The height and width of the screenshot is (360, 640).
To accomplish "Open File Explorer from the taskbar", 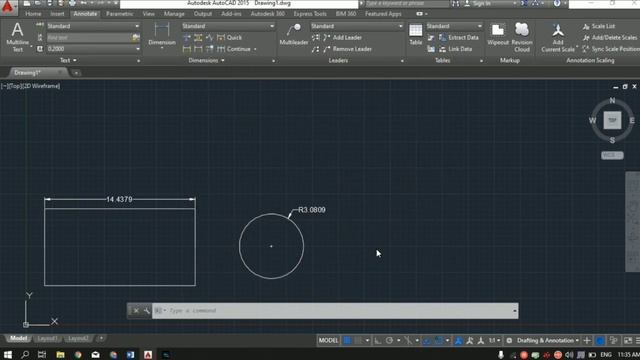I will click(x=60, y=355).
